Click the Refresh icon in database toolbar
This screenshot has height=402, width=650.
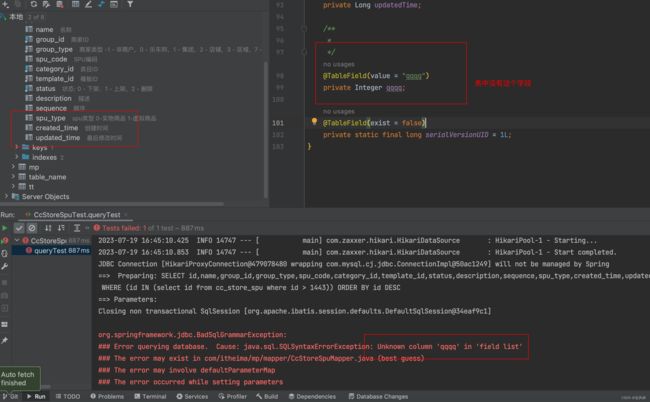33,5
